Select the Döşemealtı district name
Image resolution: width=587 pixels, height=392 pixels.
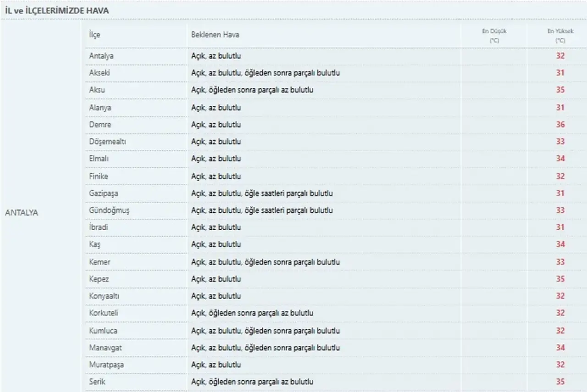[107, 142]
